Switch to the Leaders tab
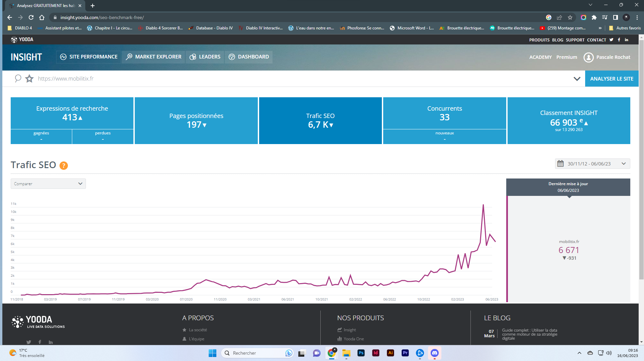Screen dimensions: 644x361 (x=205, y=57)
